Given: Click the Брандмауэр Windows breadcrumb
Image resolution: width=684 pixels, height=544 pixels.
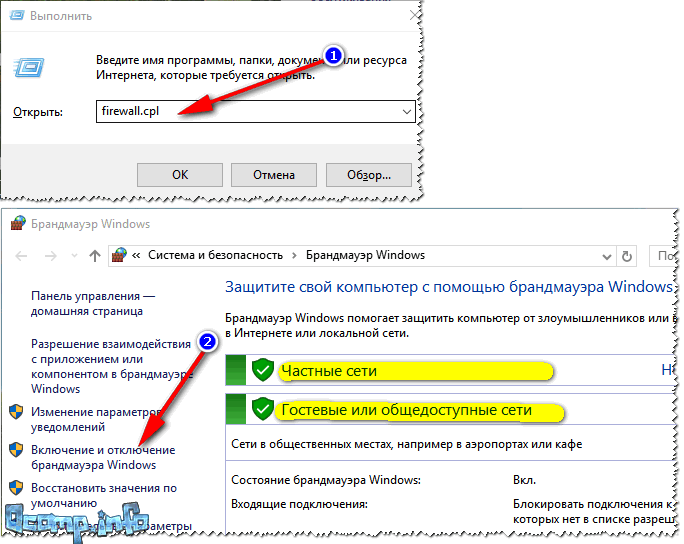Looking at the screenshot, I should [365, 255].
